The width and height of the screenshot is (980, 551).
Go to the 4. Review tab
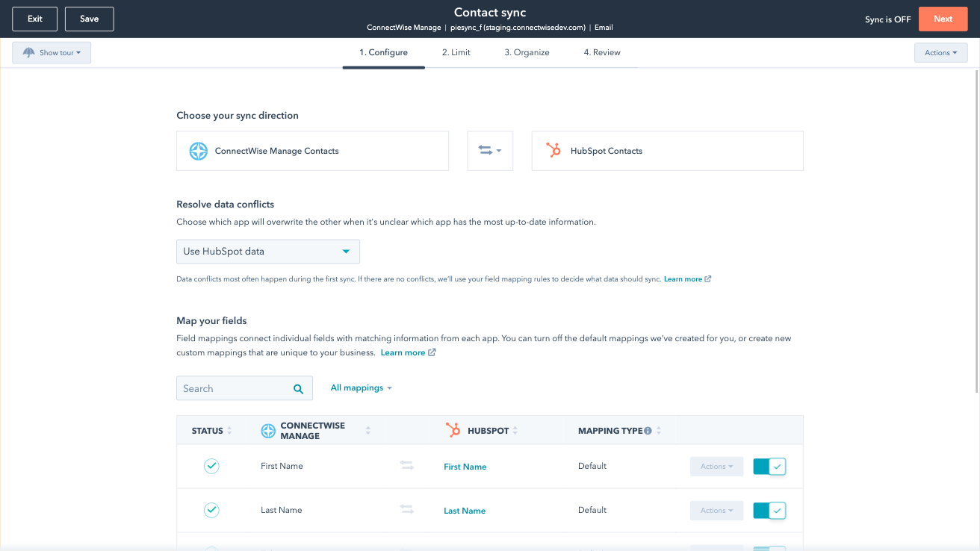pos(602,53)
